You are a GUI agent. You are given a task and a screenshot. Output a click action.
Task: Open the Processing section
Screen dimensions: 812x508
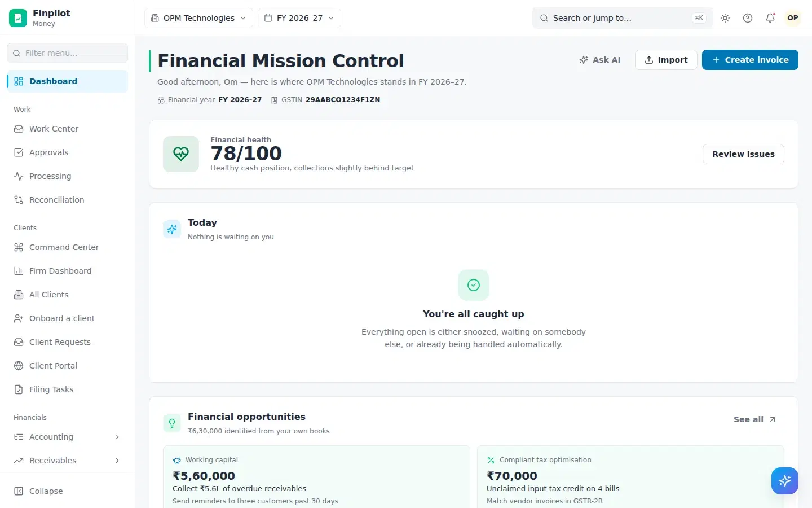[x=67, y=176]
